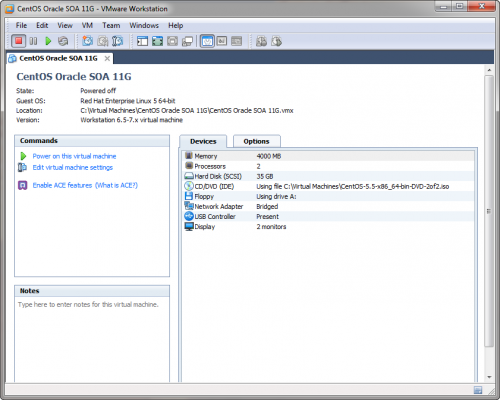This screenshot has width=500, height=400.
Task: Click the Network Adapter device icon
Action: [189, 206]
